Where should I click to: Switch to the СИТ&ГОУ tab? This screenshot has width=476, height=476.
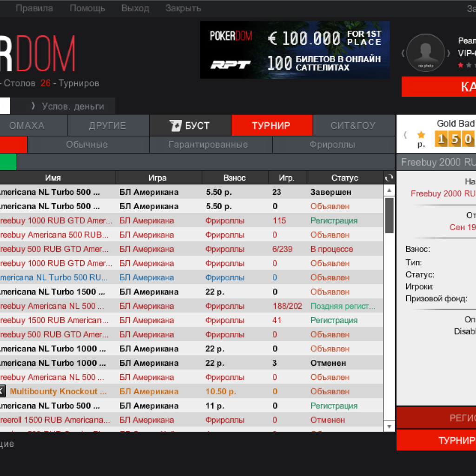(x=354, y=126)
